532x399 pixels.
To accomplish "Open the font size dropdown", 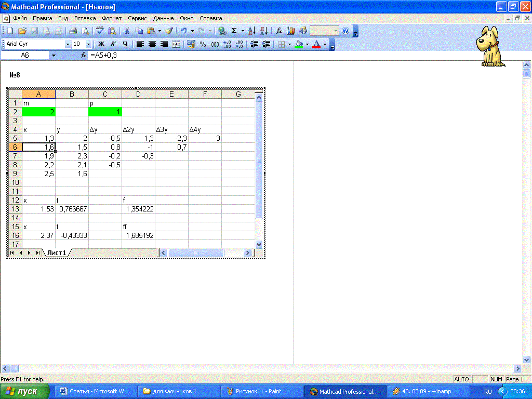I will click(x=88, y=44).
